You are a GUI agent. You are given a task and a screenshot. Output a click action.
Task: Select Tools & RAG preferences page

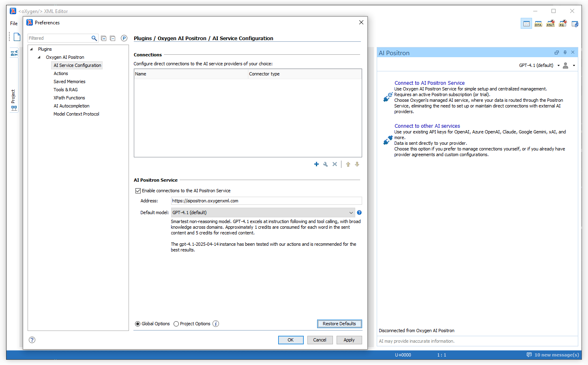(x=66, y=90)
